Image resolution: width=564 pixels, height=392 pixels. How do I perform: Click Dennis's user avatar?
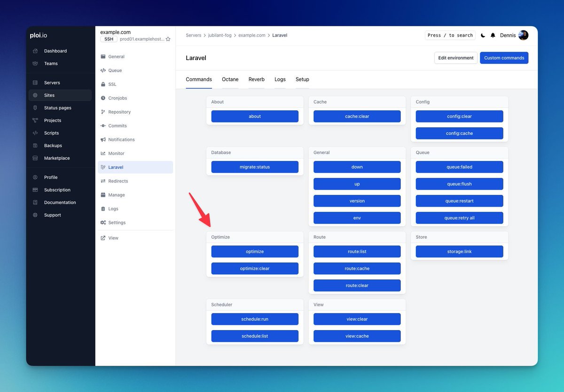coord(524,35)
